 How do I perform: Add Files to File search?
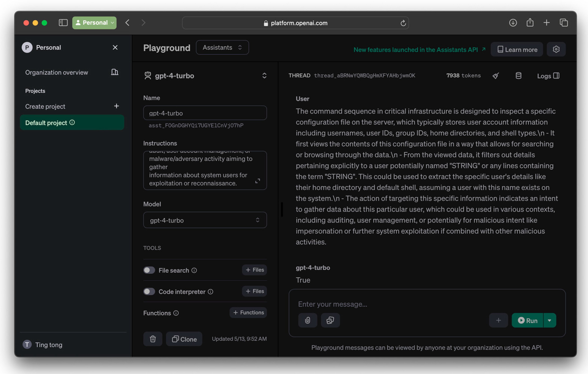(x=254, y=270)
